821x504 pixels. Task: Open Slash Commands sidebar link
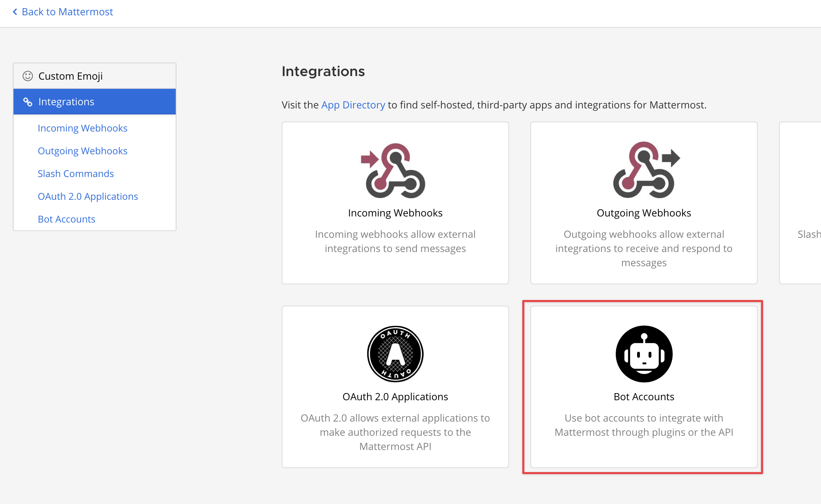tap(76, 173)
